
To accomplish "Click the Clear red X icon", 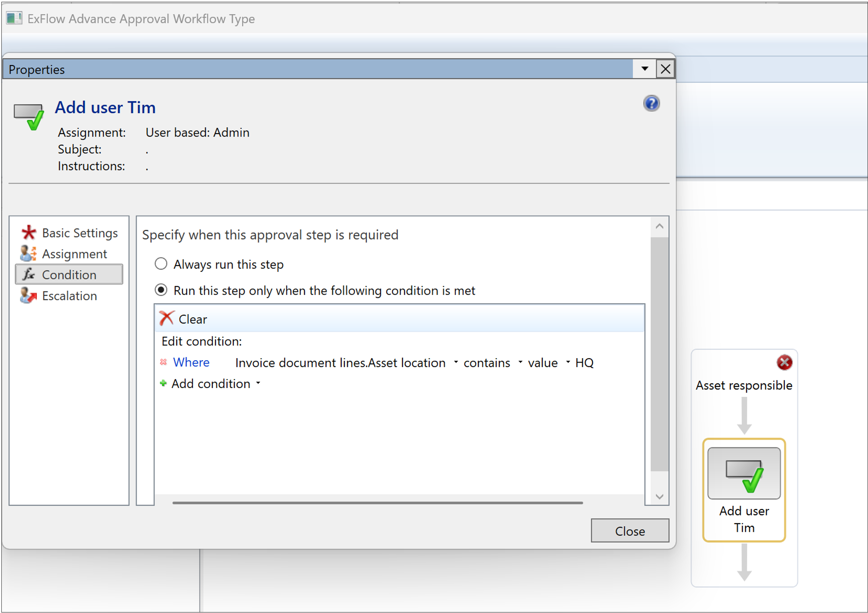I will point(166,318).
